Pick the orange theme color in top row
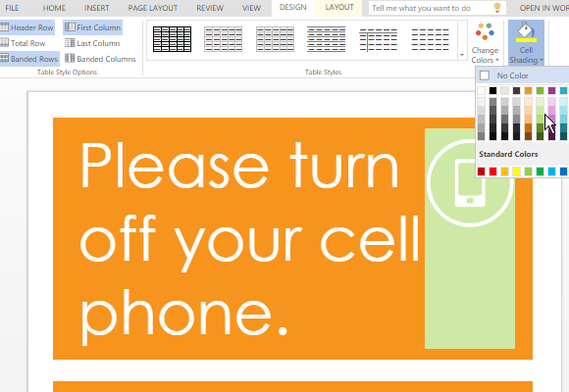This screenshot has height=392, width=569. point(529,91)
